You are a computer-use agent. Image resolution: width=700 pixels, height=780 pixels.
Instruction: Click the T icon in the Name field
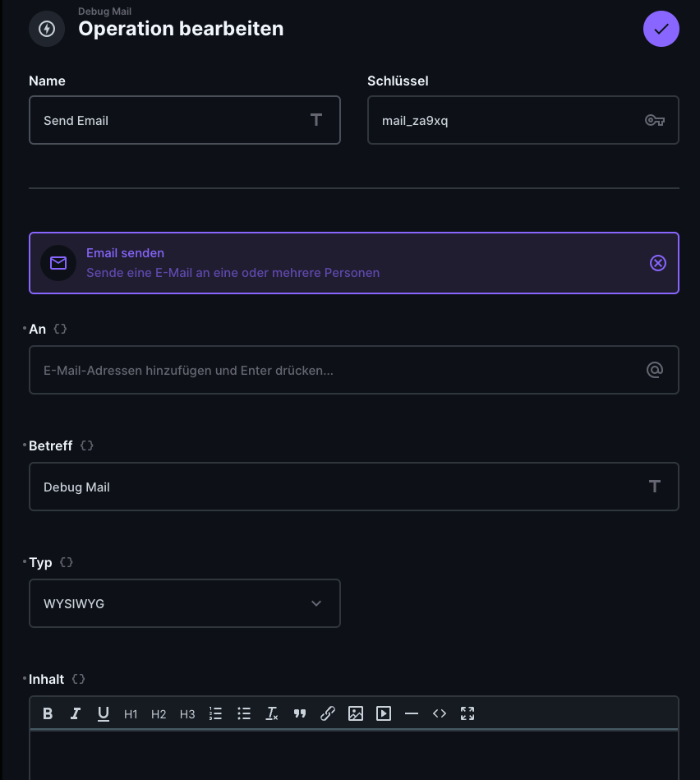coord(316,120)
